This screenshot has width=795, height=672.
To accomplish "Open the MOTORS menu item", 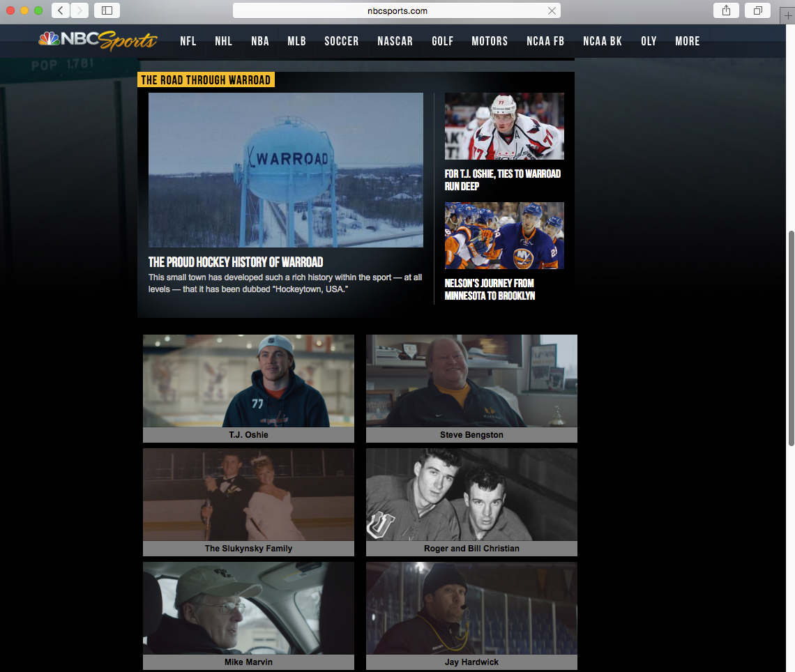I will click(x=490, y=41).
